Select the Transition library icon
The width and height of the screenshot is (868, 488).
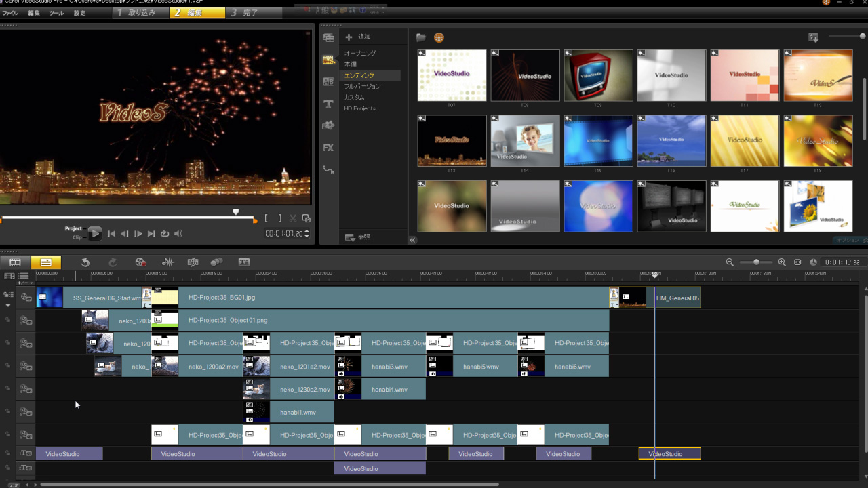(328, 82)
